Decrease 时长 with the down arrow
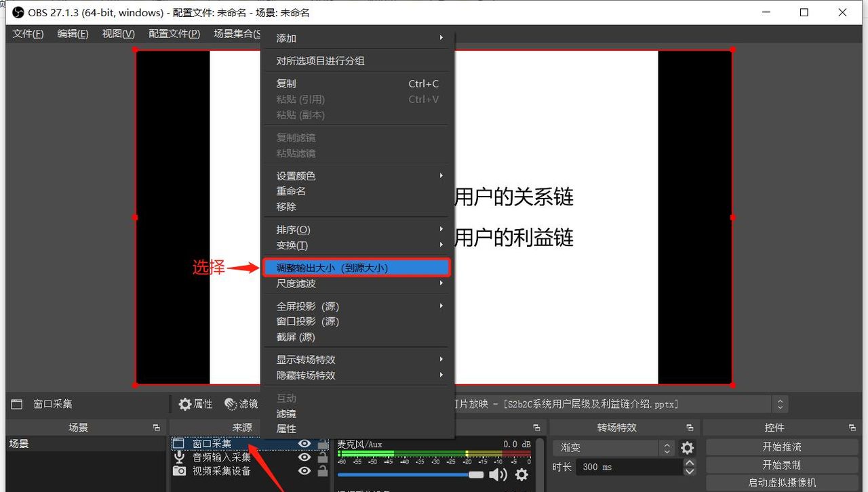Screen dimensions: 868x492 690,471
